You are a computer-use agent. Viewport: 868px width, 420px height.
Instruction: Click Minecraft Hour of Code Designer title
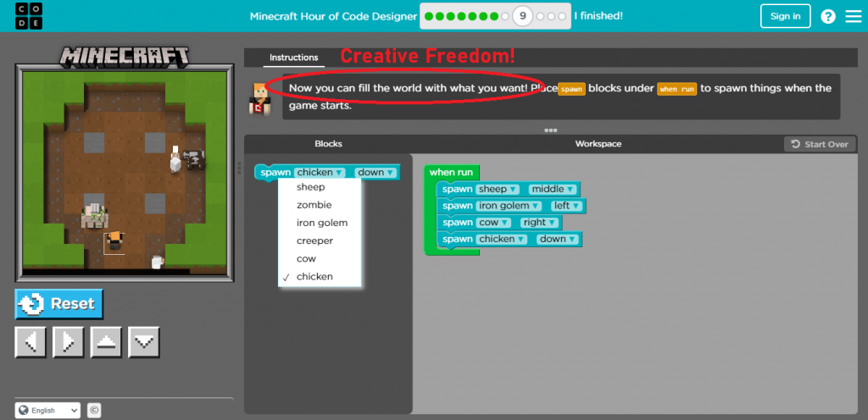(333, 16)
